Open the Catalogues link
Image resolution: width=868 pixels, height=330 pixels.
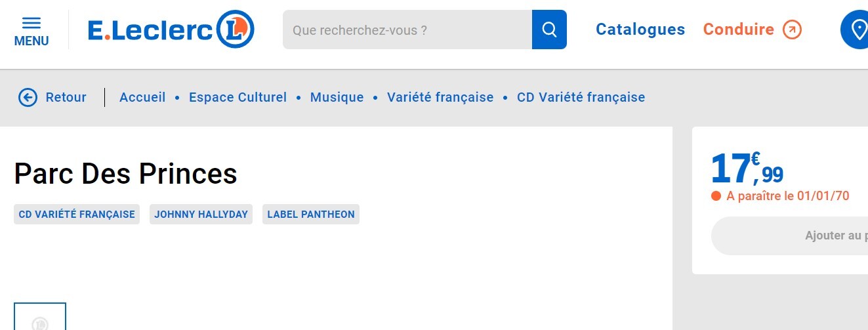(640, 30)
